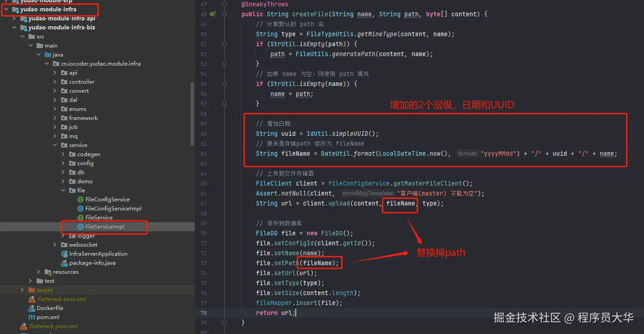Click the FileConfigService interface icon
This screenshot has width=644, height=334.
click(80, 200)
